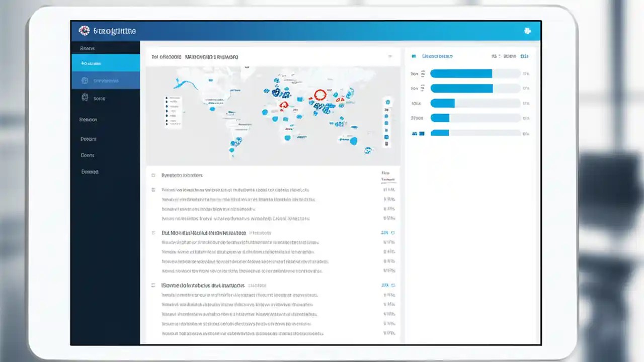Check the checkbox beside the first table section header
The height and width of the screenshot is (362, 644).
pos(153,175)
